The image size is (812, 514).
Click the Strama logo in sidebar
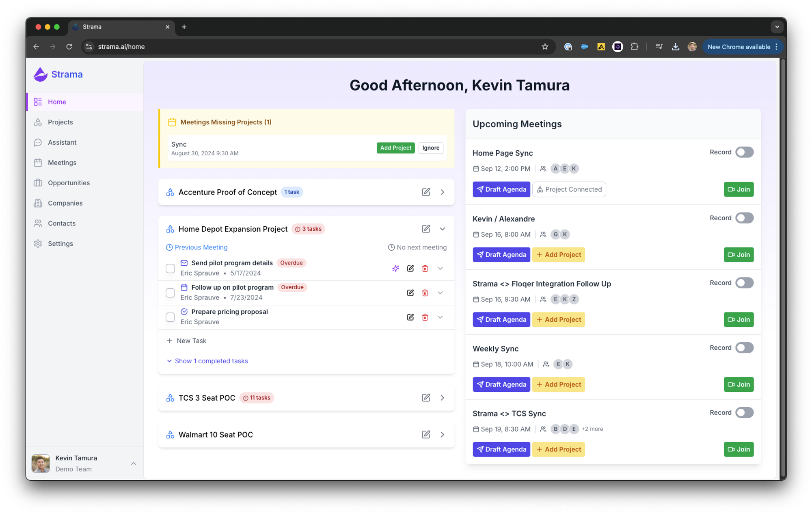point(58,74)
